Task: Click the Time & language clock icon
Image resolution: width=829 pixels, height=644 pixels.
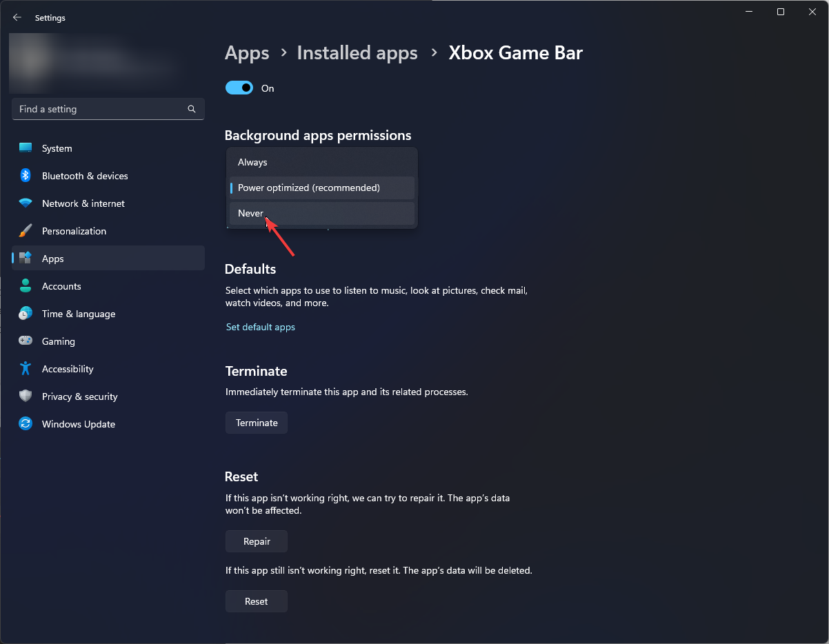Action: click(x=26, y=314)
